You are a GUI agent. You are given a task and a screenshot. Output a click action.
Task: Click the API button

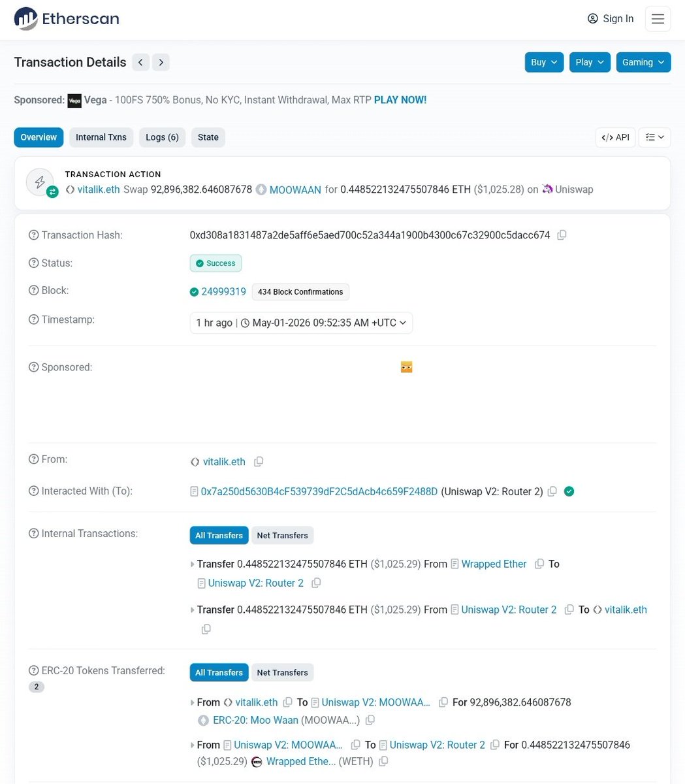pyautogui.click(x=615, y=137)
